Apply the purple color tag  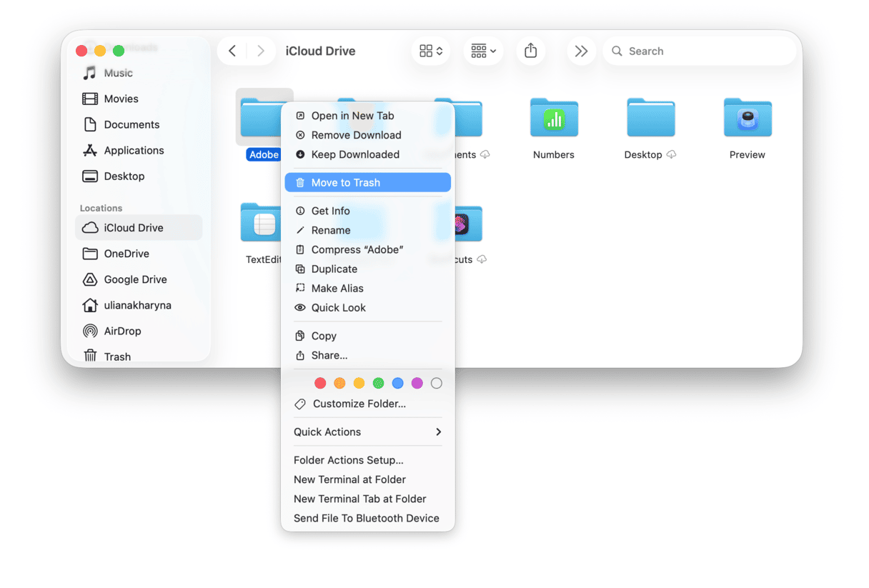[x=417, y=384]
